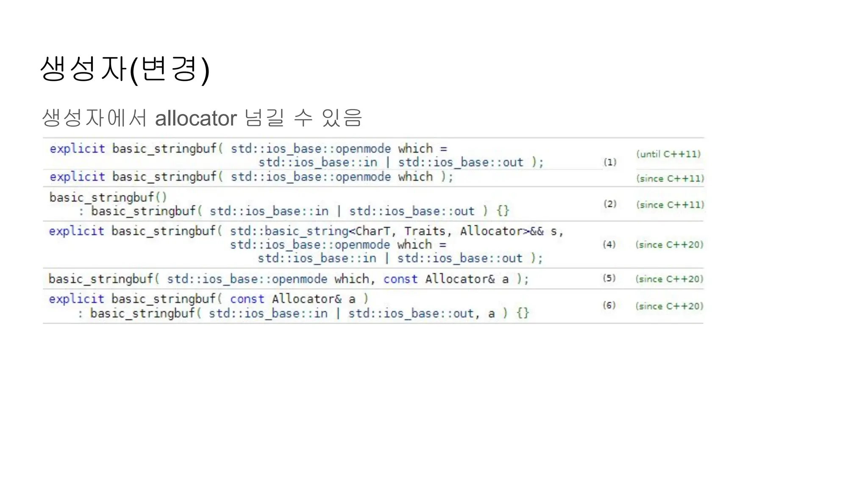
Task: Click the slide title 생성자(변경)
Action: pyautogui.click(x=125, y=69)
